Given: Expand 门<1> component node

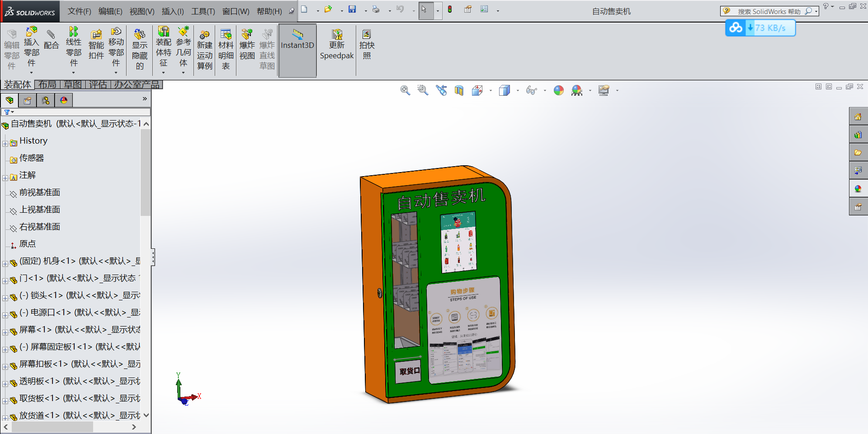Looking at the screenshot, I should pyautogui.click(x=5, y=281).
